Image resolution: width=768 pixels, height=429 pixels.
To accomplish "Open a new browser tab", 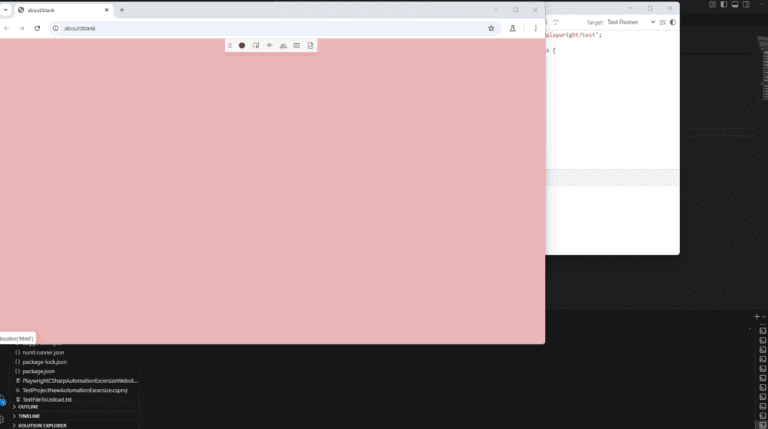I will [x=122, y=10].
